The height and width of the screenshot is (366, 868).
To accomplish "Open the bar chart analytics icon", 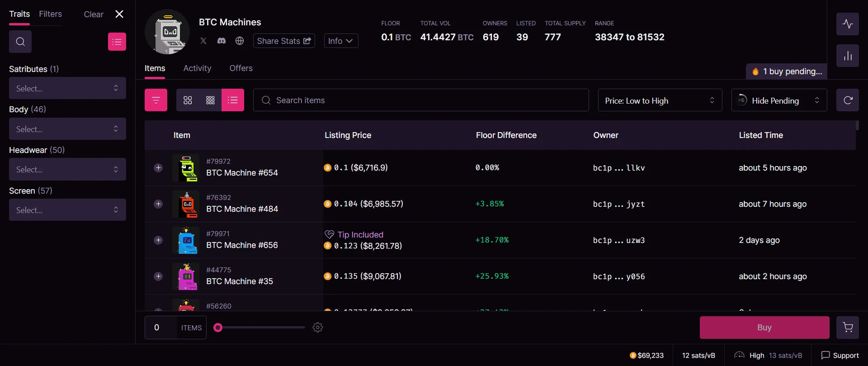I will tap(848, 56).
